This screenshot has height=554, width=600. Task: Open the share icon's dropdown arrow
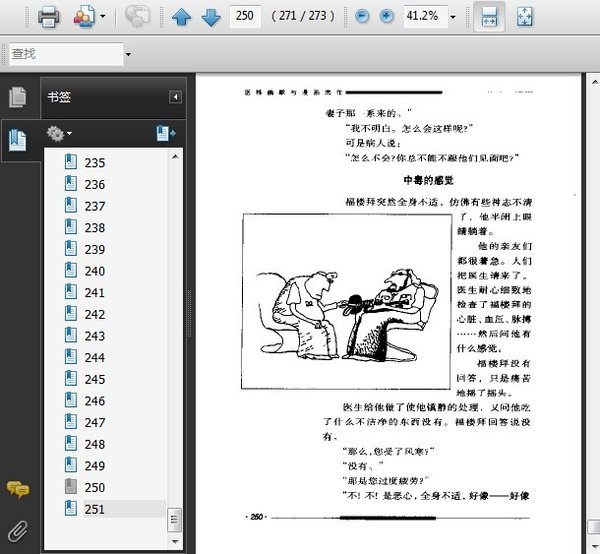point(103,16)
